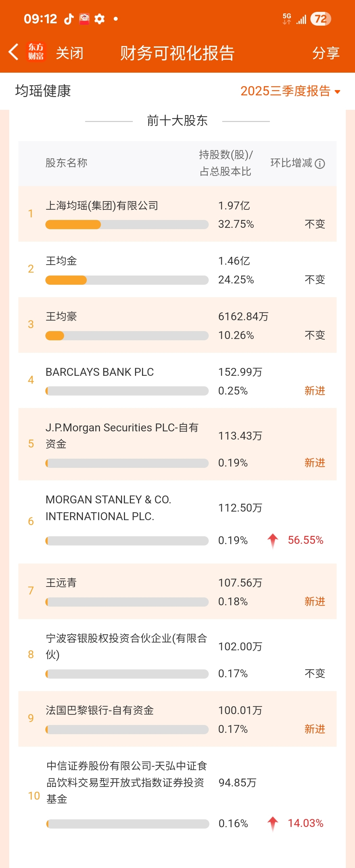Select the 上海均瑶(集团)有限公司 shareholder row
355x868 pixels.
(102, 205)
